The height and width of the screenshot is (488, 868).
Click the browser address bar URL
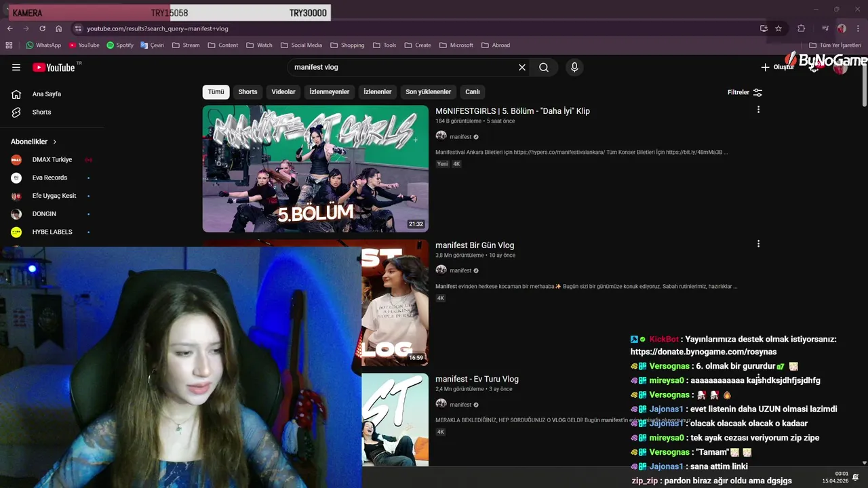point(157,28)
